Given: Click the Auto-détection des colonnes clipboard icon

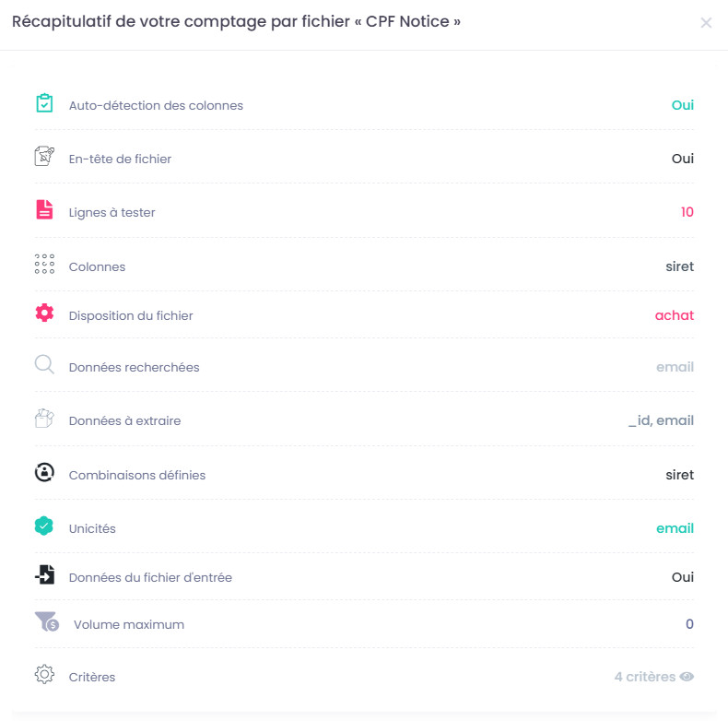Looking at the screenshot, I should tap(44, 104).
